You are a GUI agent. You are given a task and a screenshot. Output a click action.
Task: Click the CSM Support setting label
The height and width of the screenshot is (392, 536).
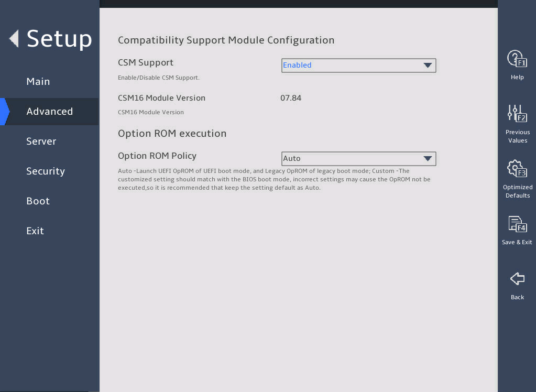point(146,63)
